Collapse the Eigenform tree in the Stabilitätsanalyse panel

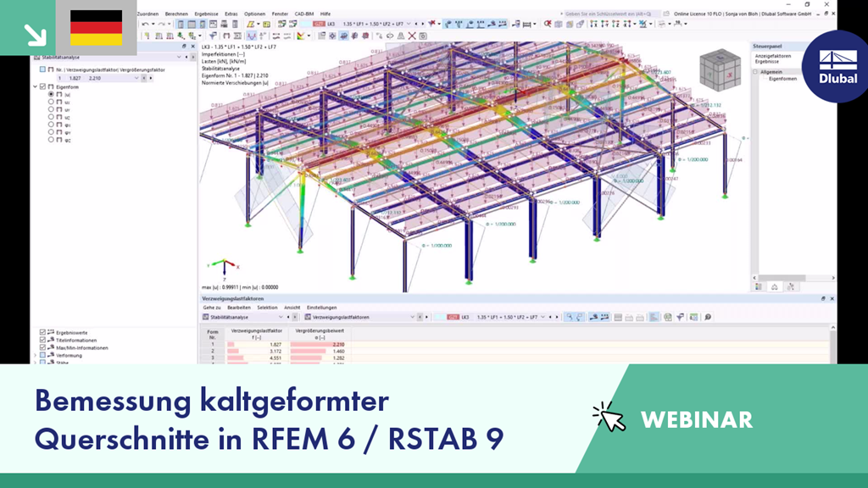pos(35,86)
